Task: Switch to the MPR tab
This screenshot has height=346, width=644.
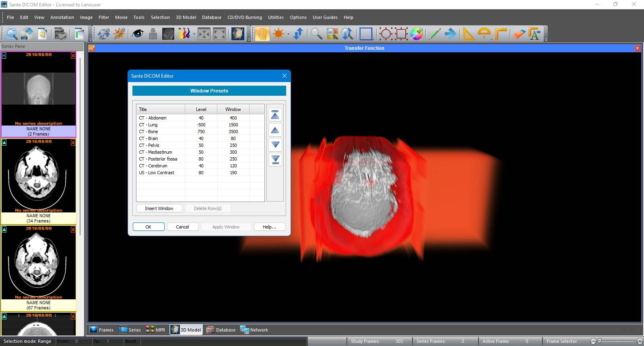Action: pos(155,330)
